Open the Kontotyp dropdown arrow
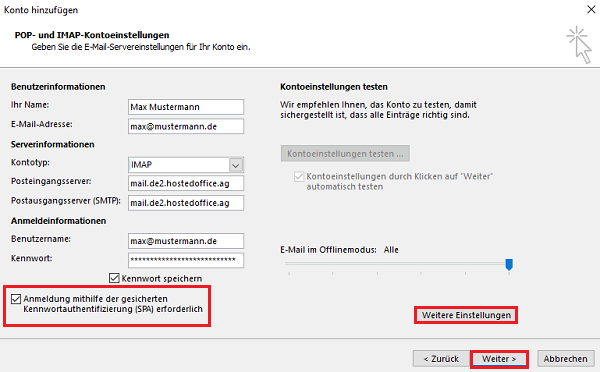This screenshot has height=372, width=600. 236,165
